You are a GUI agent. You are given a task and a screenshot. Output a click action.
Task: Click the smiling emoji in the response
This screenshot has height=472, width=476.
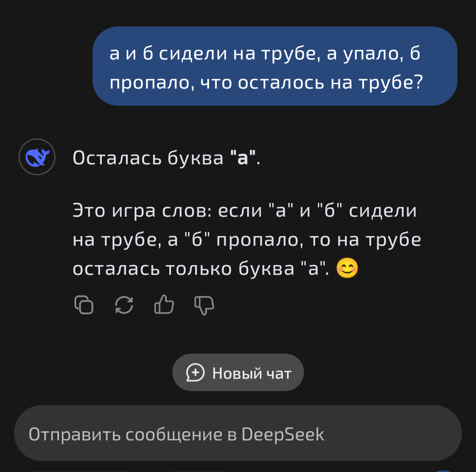(348, 269)
